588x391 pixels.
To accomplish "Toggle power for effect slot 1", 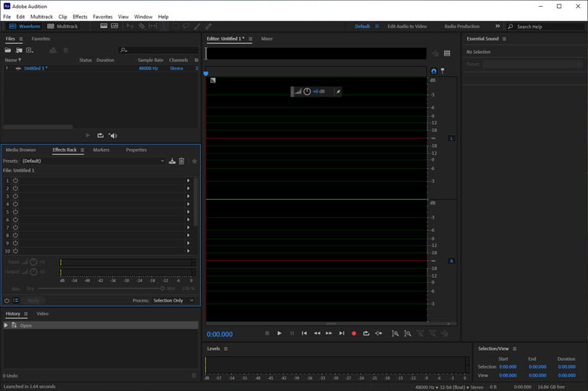I will pyautogui.click(x=16, y=181).
